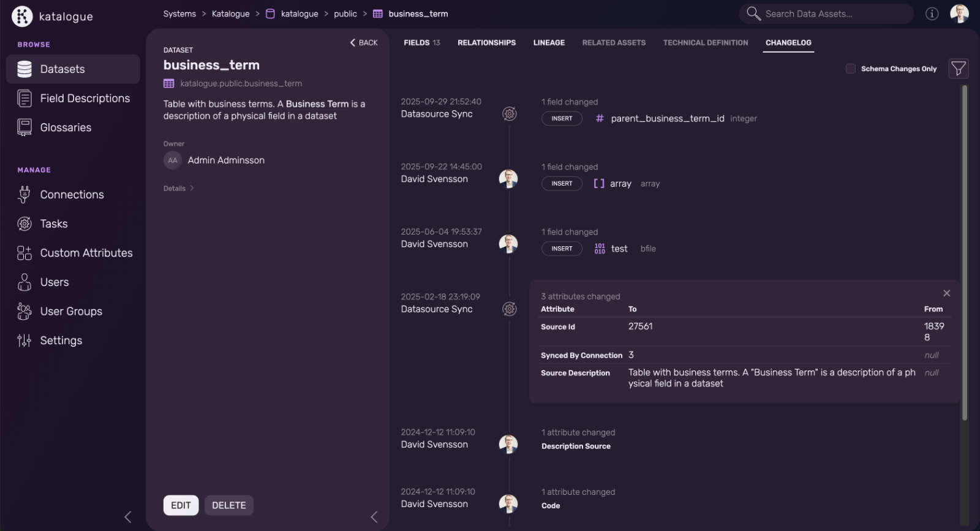
Task: Click timestamp 2025-09-29 21:52:40
Action: (x=441, y=102)
